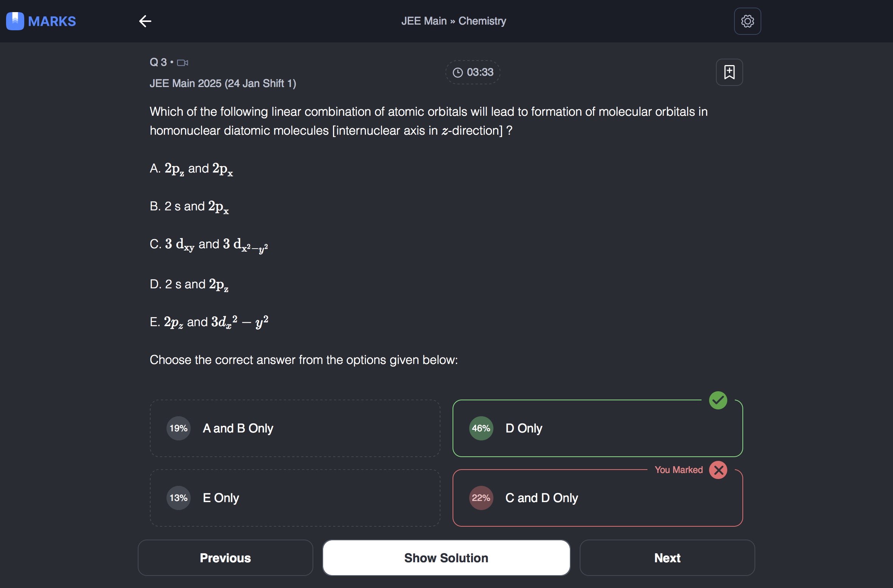This screenshot has height=588, width=893.
Task: Click the JEE Main 2025 exam label
Action: pyautogui.click(x=222, y=83)
